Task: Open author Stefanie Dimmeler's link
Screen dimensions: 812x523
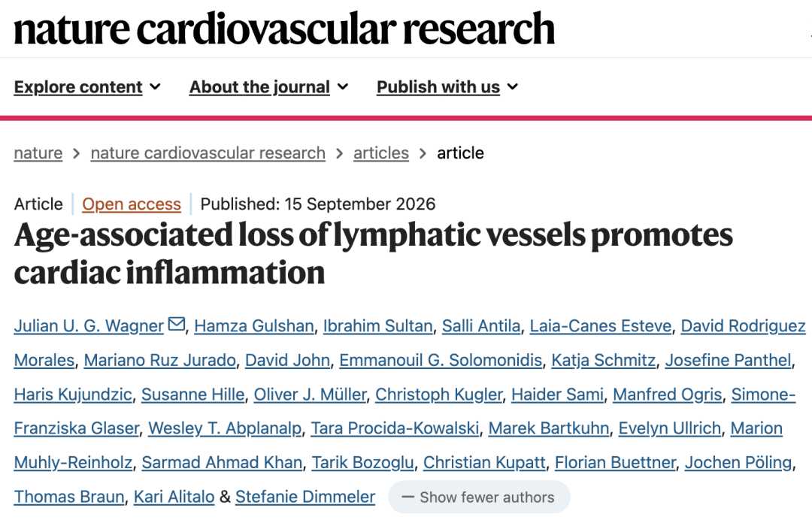Action: click(x=305, y=497)
